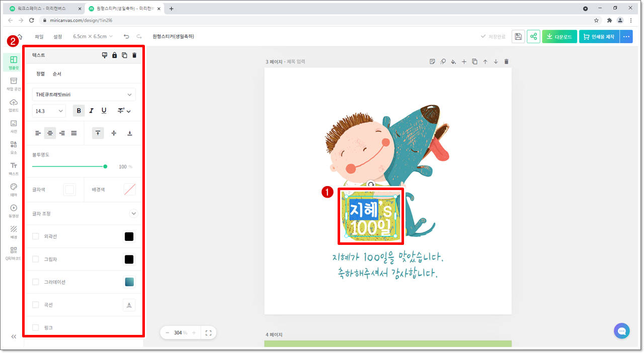Open the THE큐트래빗miri font dropdown
Image resolution: width=644 pixels, height=353 pixels.
(x=84, y=95)
